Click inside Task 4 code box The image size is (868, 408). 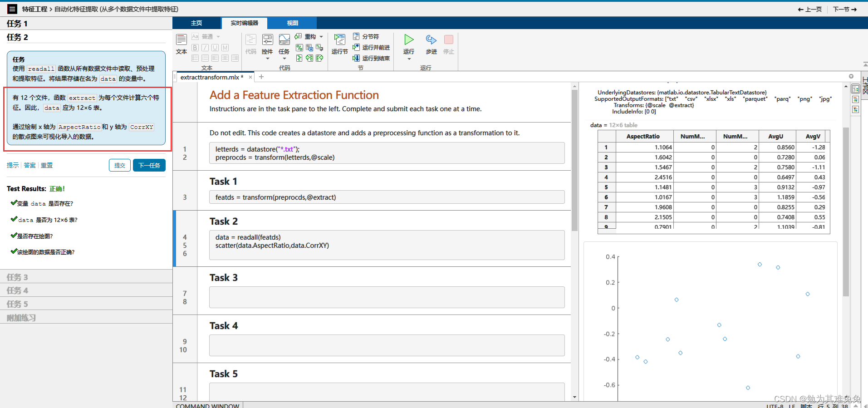pyautogui.click(x=387, y=345)
